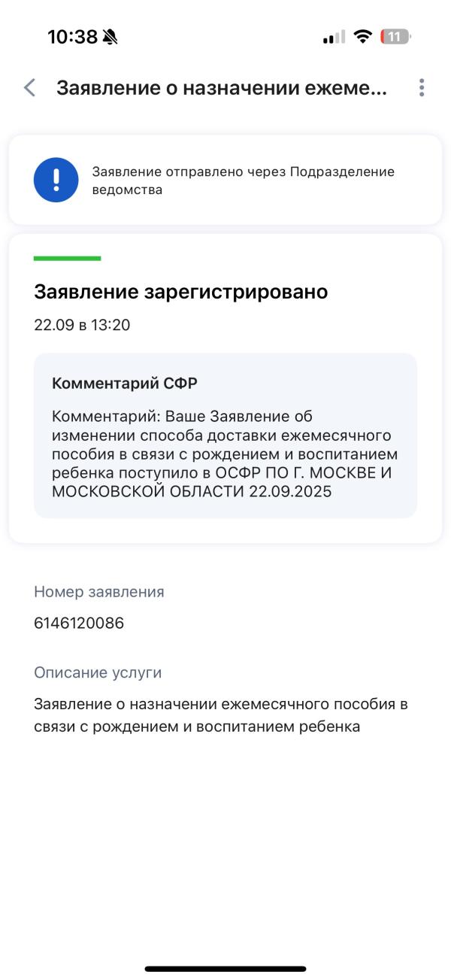Tap the application number 6146120086
Image resolution: width=451 pixels, height=980 pixels.
(79, 623)
